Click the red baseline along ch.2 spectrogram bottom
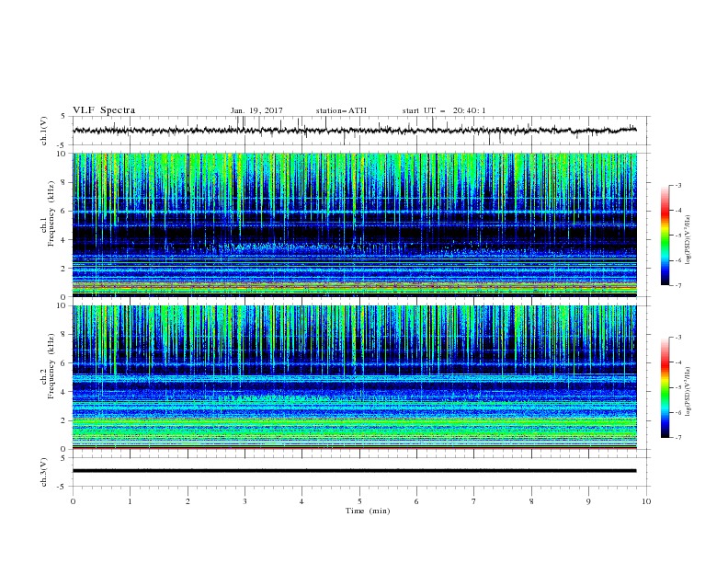The width and height of the screenshot is (728, 563). pyautogui.click(x=355, y=448)
